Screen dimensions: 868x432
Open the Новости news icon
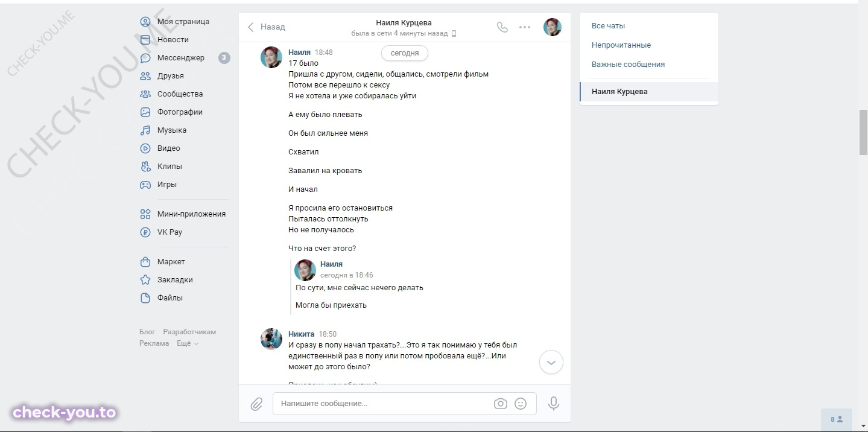click(145, 40)
